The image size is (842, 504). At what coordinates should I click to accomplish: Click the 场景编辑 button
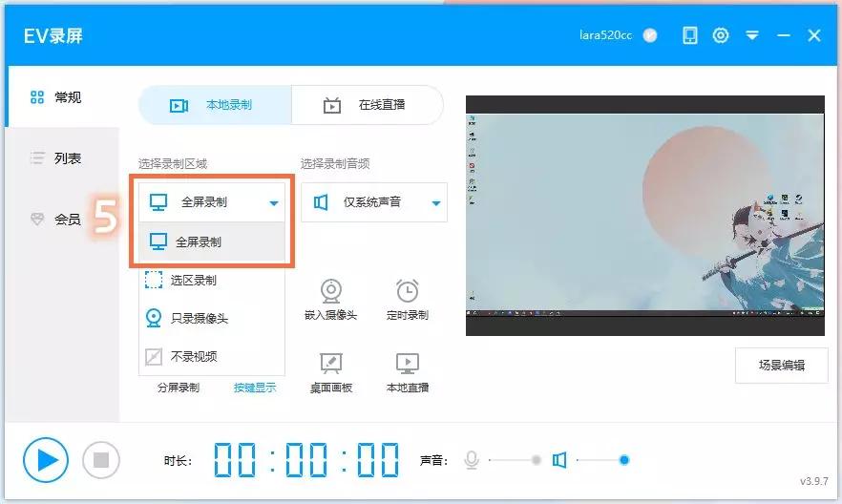pyautogui.click(x=781, y=365)
